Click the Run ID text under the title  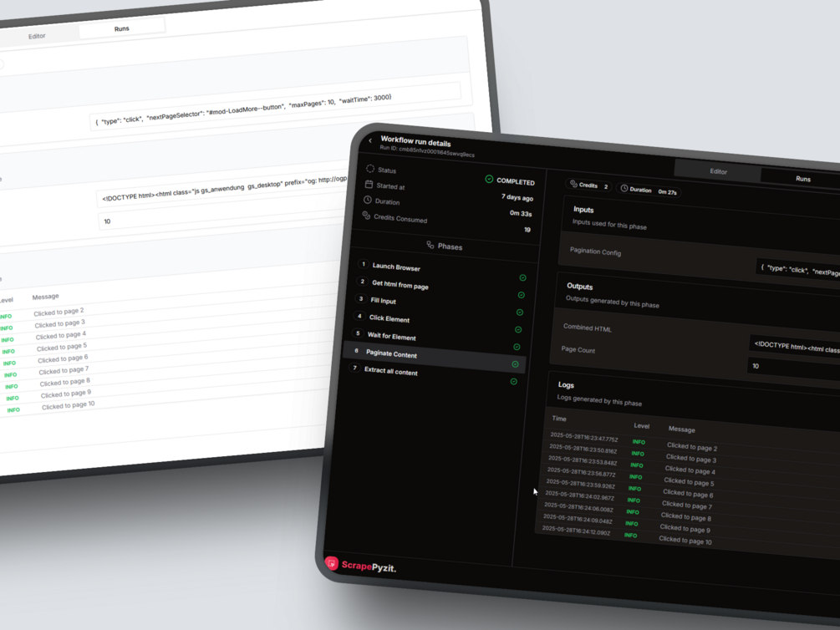427,151
